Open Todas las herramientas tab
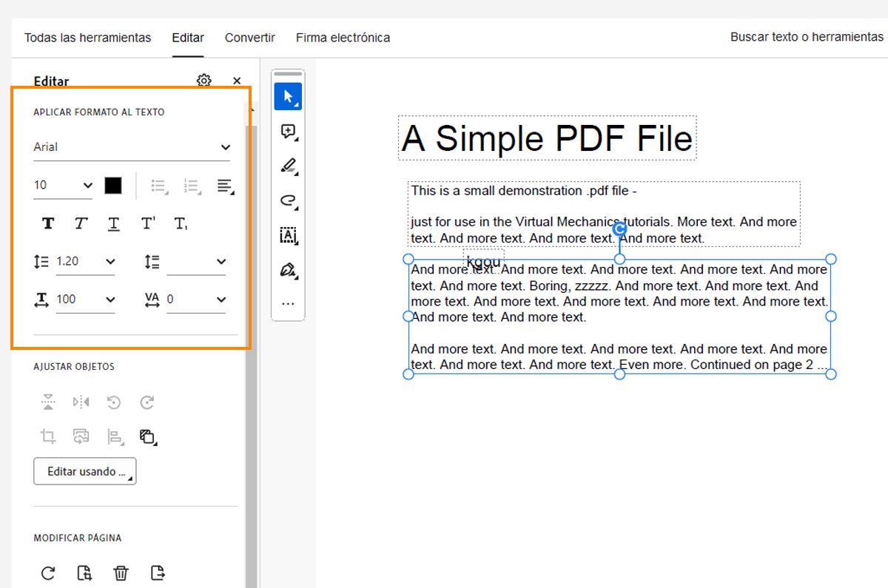Screen dimensions: 888x588 tap(87, 38)
